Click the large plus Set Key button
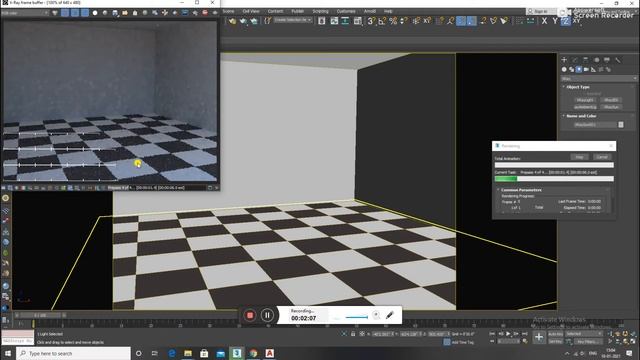 pos(539,337)
